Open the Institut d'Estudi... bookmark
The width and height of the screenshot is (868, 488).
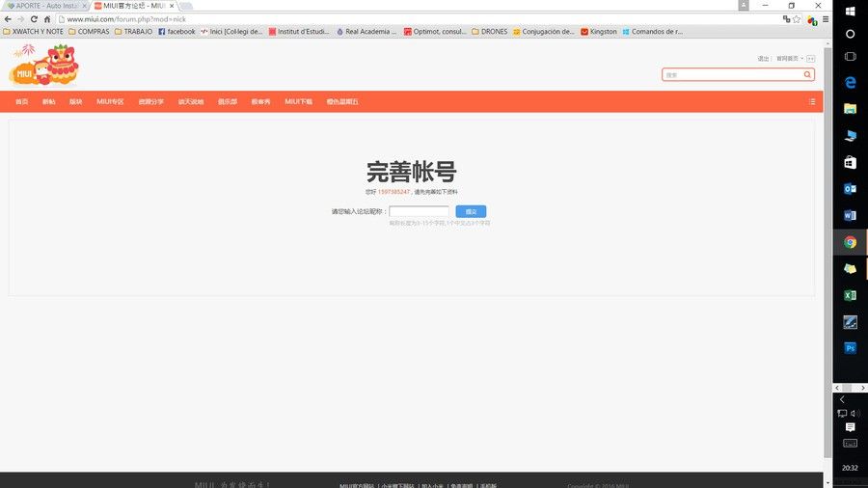(x=299, y=32)
